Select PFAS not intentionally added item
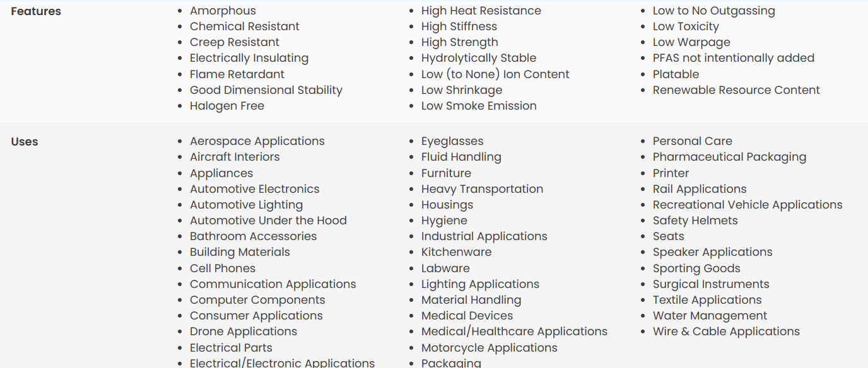This screenshot has height=368, width=868. (x=734, y=58)
